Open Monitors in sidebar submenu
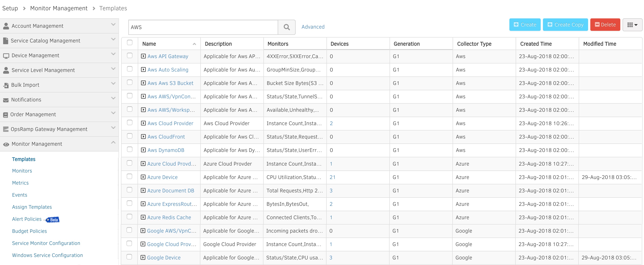 pos(22,171)
